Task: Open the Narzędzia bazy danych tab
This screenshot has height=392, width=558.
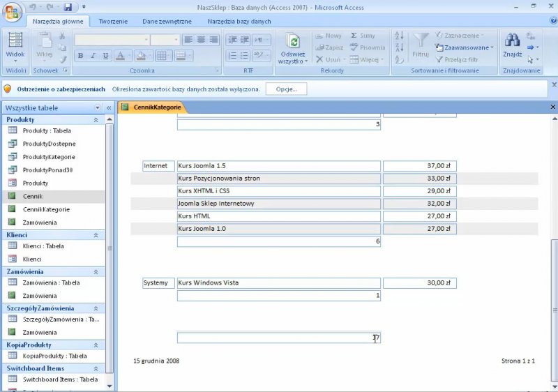Action: pyautogui.click(x=239, y=22)
